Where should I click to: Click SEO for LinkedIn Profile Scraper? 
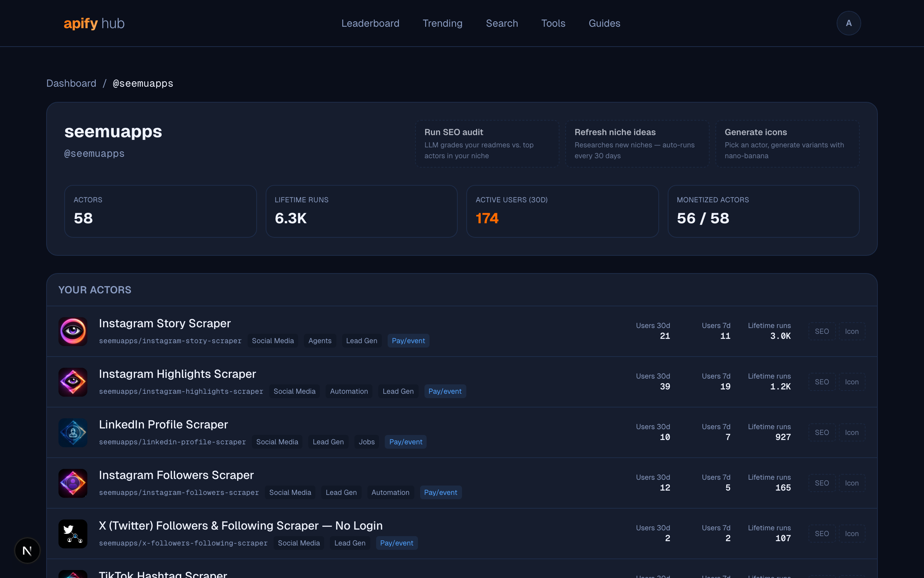[821, 432]
